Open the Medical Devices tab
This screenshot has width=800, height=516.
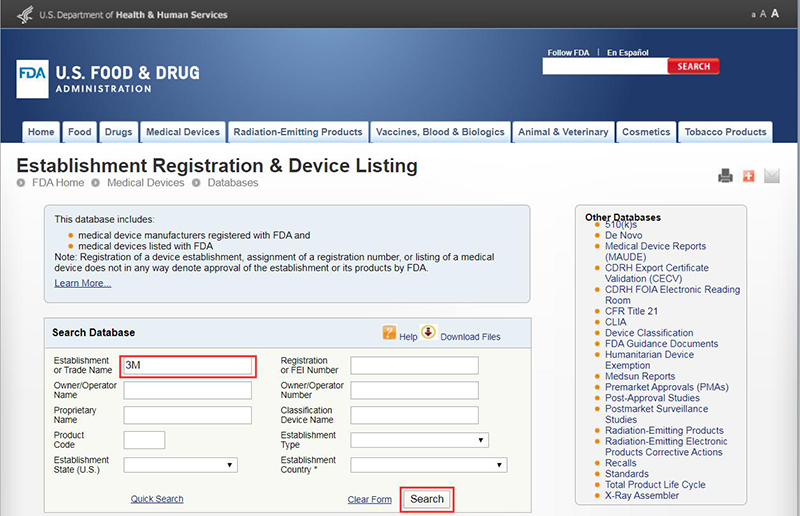(x=183, y=132)
